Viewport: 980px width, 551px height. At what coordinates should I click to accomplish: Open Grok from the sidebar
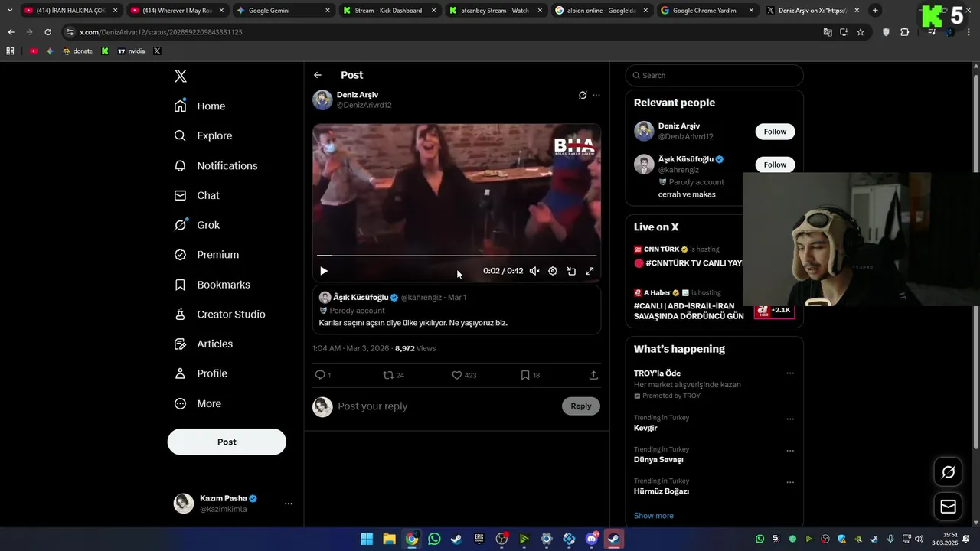[x=197, y=225]
